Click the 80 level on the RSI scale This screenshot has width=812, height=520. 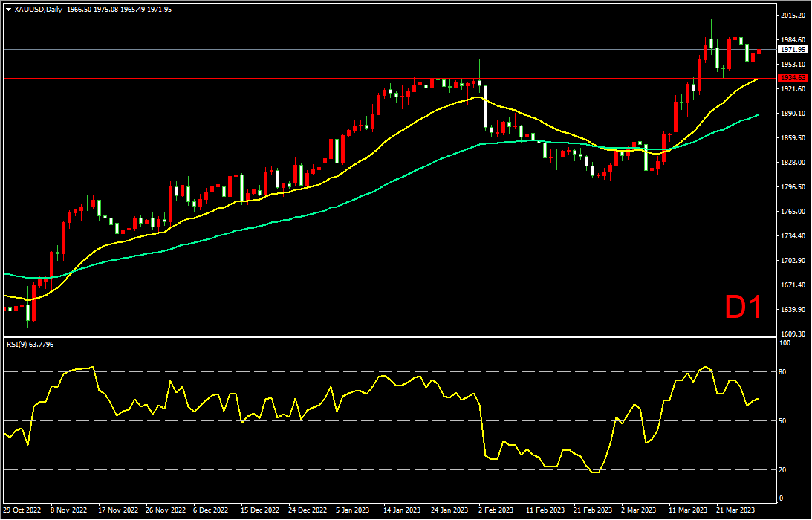click(x=782, y=372)
